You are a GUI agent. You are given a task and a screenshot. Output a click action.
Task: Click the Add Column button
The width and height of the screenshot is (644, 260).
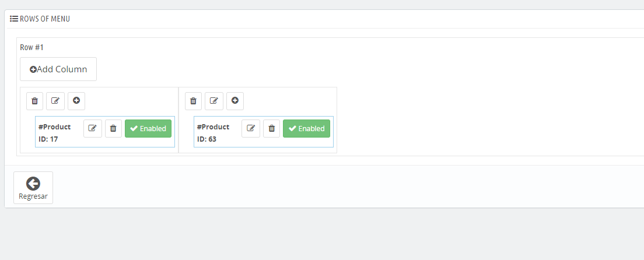tap(58, 69)
